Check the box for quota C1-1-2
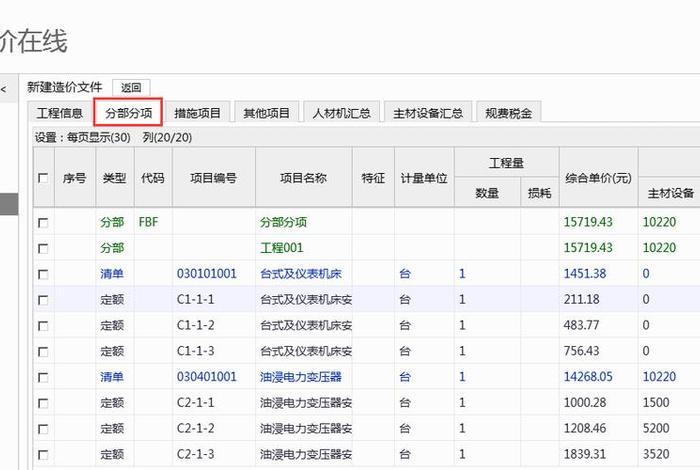 (x=43, y=326)
